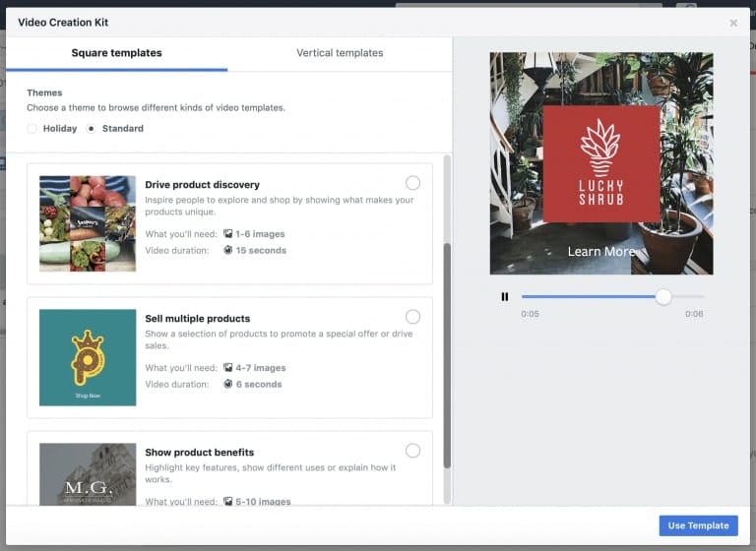Click image icon next to 5-10 images

pos(228,502)
